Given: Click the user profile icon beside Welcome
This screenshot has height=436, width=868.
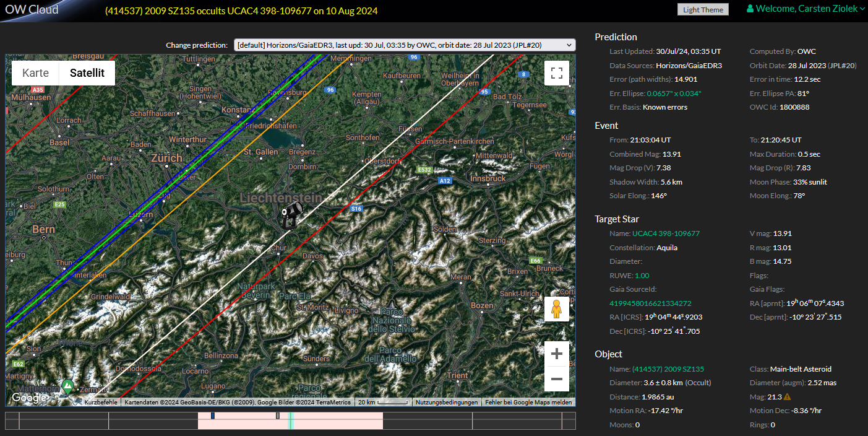Looking at the screenshot, I should coord(750,9).
